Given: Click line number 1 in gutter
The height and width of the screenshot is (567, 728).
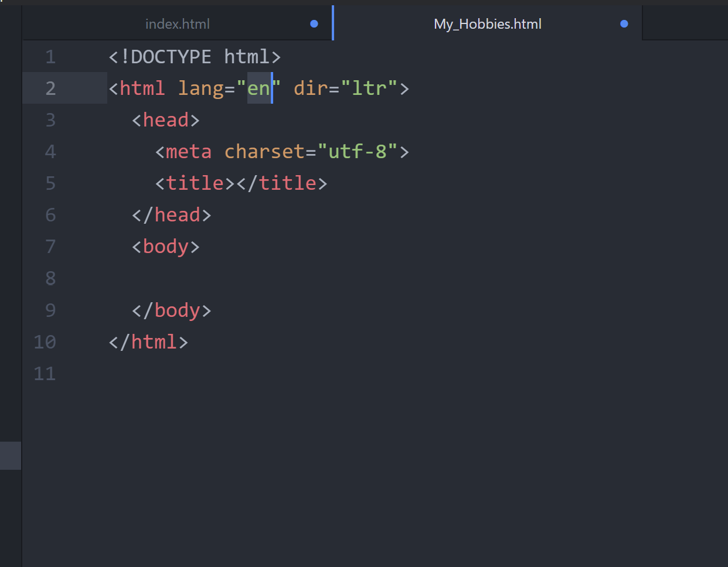Looking at the screenshot, I should coord(50,57).
